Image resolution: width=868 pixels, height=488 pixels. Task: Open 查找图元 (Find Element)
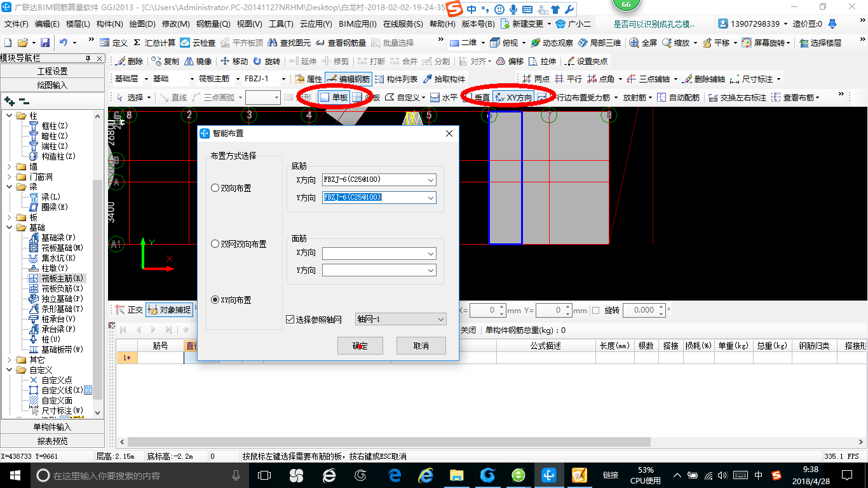[289, 43]
